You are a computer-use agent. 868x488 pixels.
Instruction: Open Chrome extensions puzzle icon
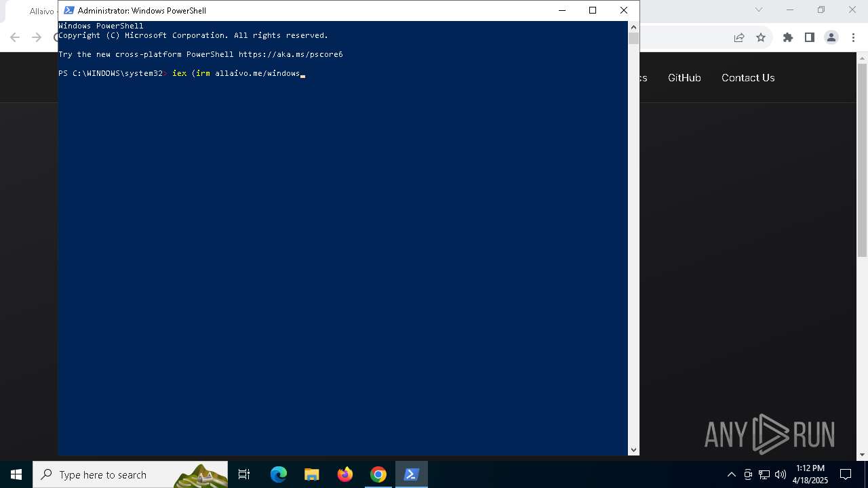pos(788,37)
